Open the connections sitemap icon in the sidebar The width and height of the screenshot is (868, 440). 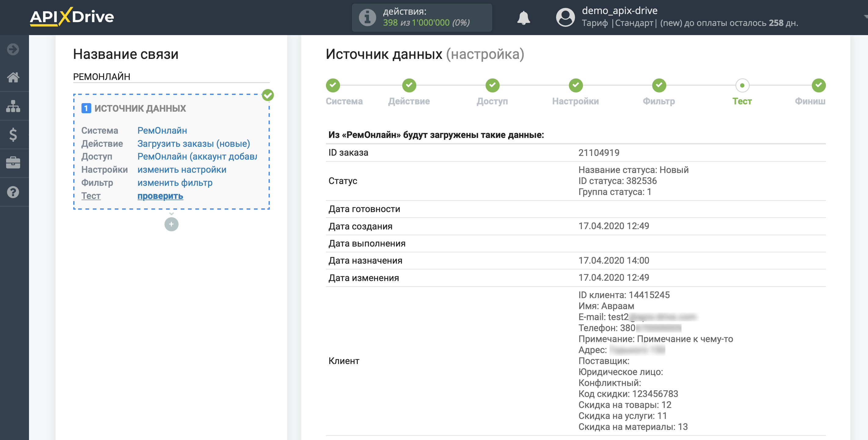click(13, 106)
